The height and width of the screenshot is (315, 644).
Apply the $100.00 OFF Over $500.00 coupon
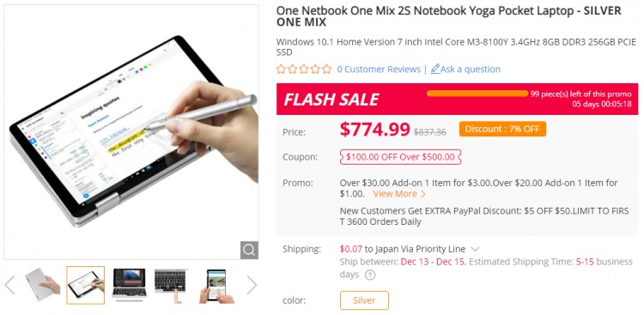pyautogui.click(x=400, y=157)
